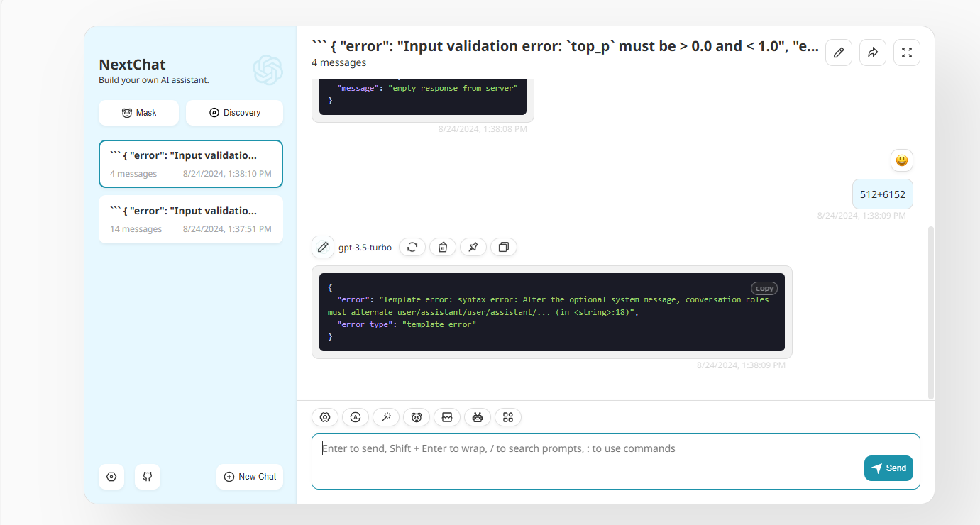Open the share/export arrow in header
The image size is (980, 525).
click(x=872, y=52)
